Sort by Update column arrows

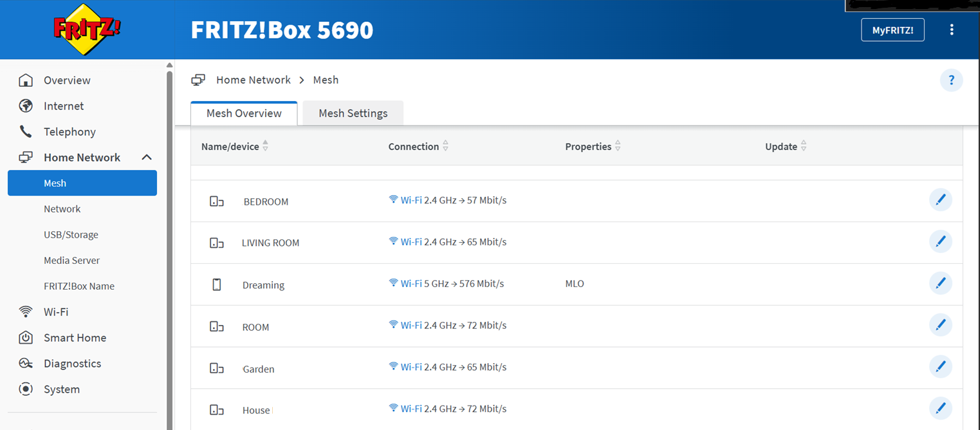point(804,147)
